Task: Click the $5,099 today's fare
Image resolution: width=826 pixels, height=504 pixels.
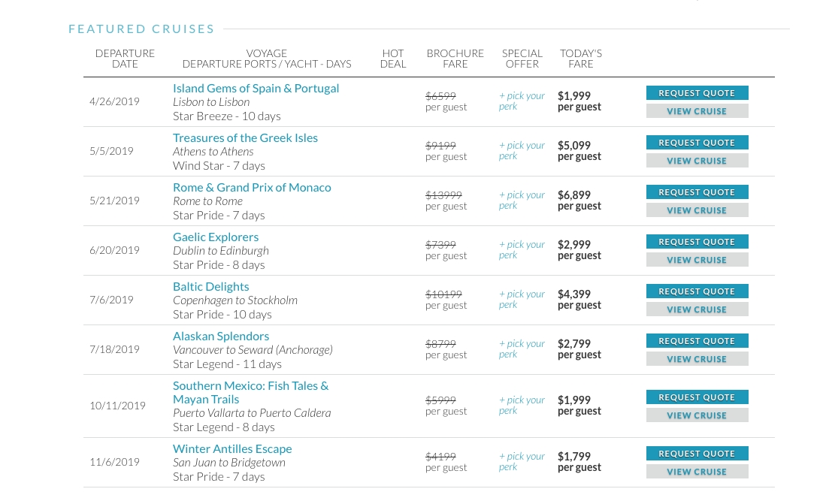Action: [574, 146]
